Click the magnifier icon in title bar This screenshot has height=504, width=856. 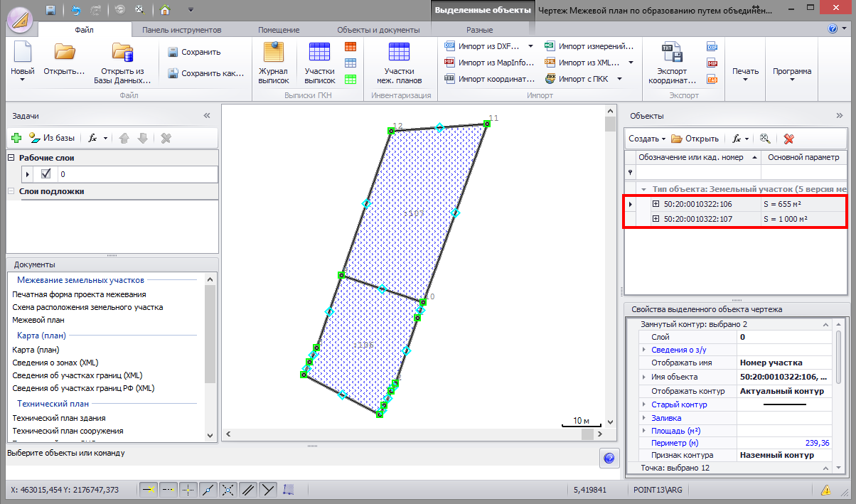point(139,10)
